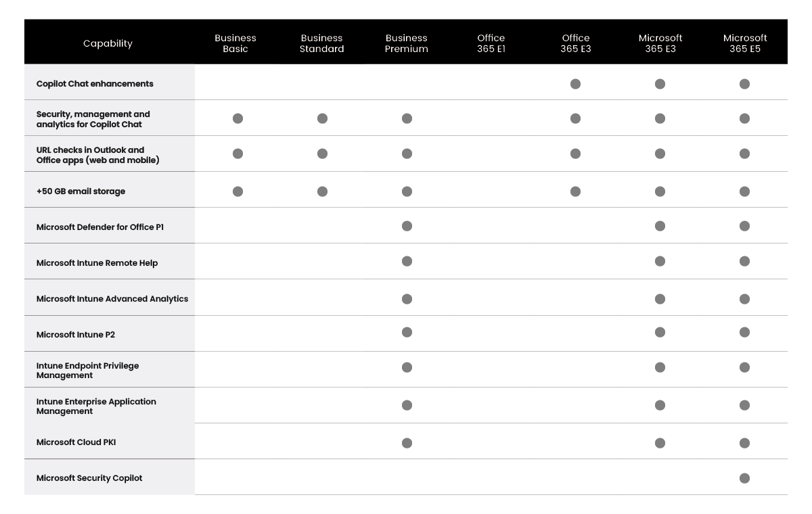Image resolution: width=812 pixels, height=514 pixels.
Task: Select the Microsoft Intune P2 dot under Microsoft 365 E3
Action: point(660,332)
